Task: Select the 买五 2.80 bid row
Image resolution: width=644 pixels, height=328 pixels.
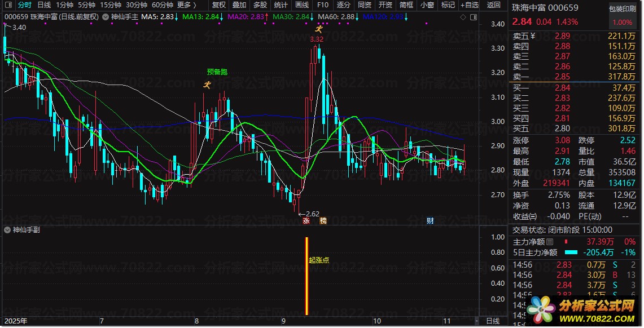Action: (575, 128)
